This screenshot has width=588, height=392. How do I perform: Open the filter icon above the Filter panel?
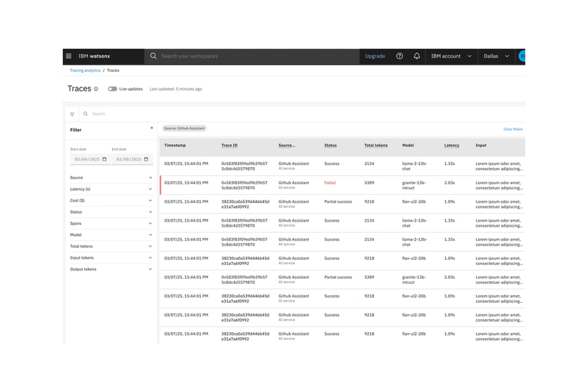point(72,114)
